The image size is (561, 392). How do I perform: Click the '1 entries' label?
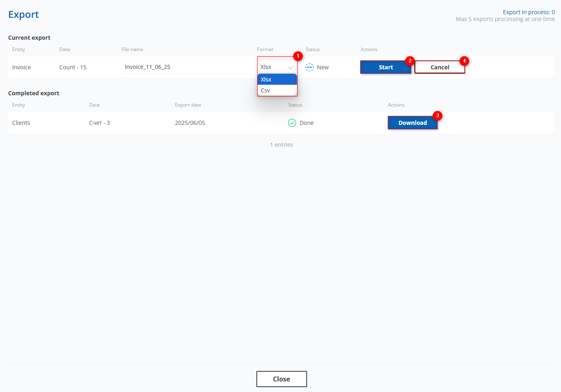(x=282, y=145)
